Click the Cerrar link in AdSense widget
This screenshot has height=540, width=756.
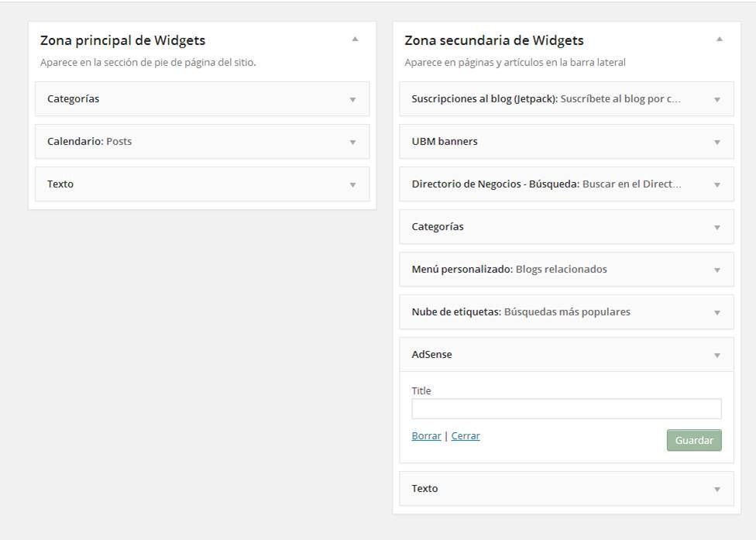[x=466, y=436]
